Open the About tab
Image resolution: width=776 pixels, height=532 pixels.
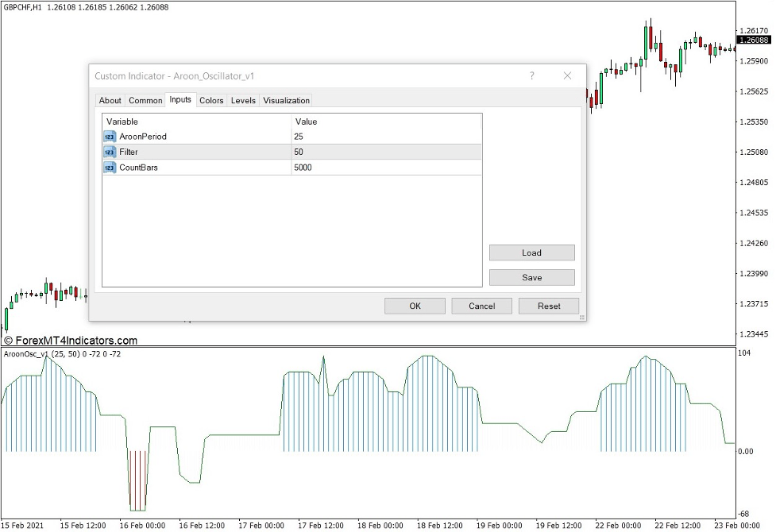click(110, 100)
